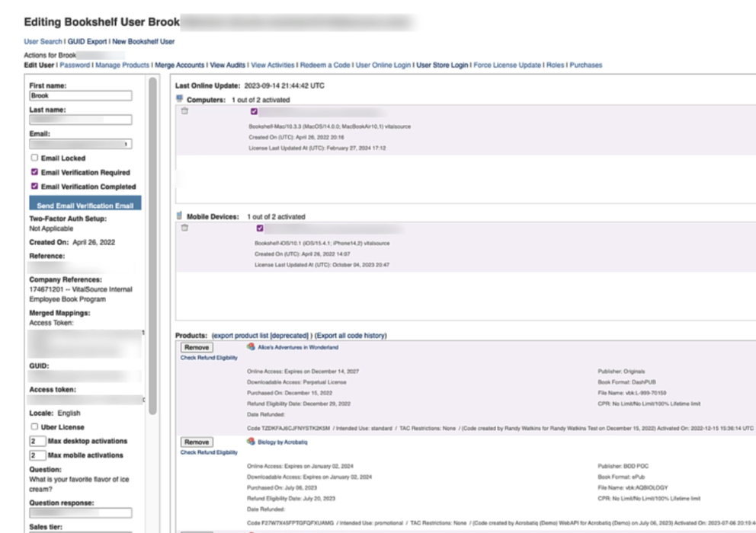The height and width of the screenshot is (533, 756).
Task: Click 'Publisher: Originals' text
Action: tap(621, 372)
